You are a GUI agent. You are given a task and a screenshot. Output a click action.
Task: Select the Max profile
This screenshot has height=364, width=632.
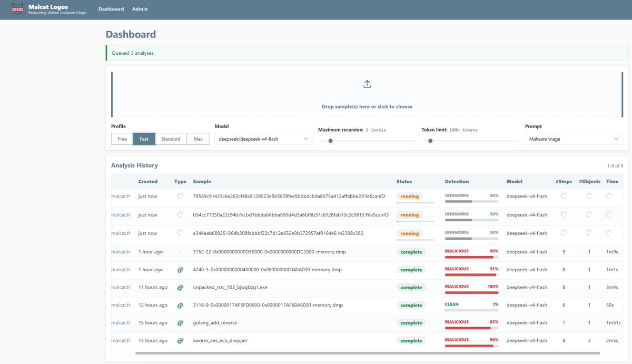[x=198, y=139]
